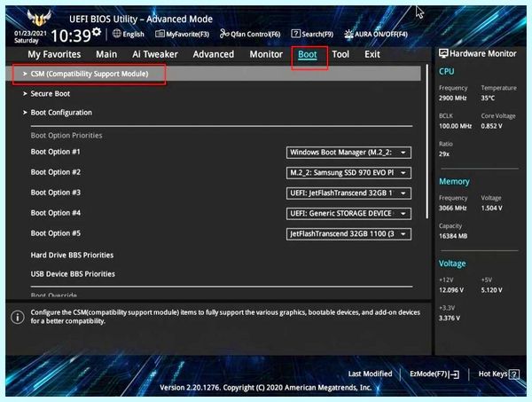Switch to the Main tab
This screenshot has width=532, height=402.
point(106,54)
